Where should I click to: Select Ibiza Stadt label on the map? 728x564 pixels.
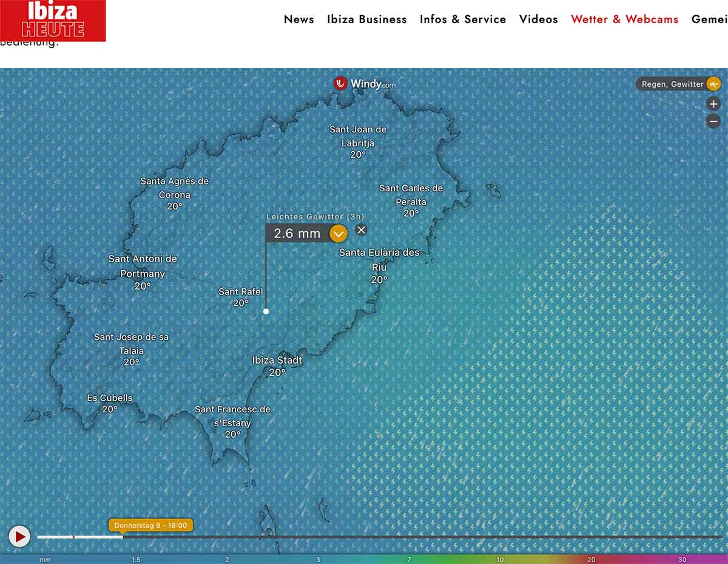coord(277,361)
